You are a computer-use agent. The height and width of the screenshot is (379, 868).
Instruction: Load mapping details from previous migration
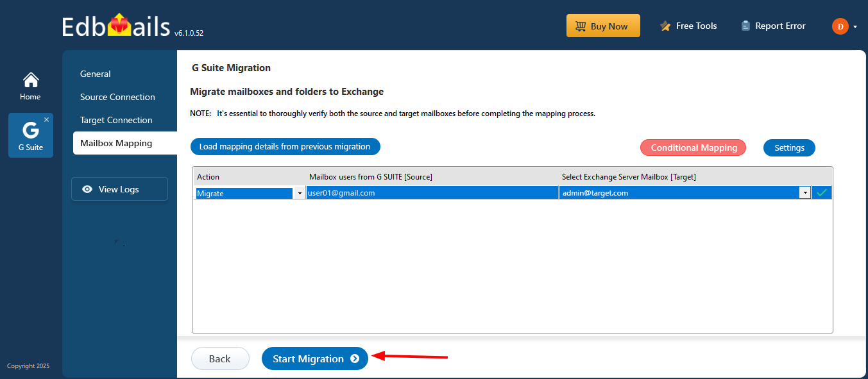(x=285, y=147)
